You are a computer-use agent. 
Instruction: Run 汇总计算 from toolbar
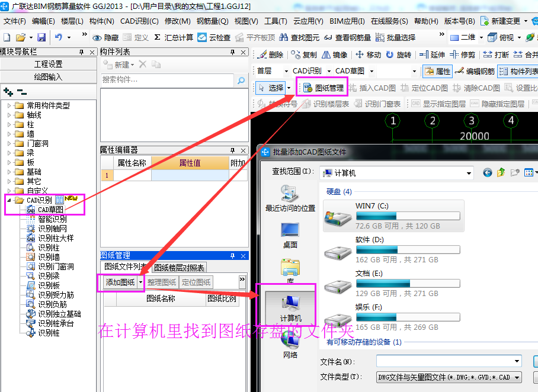point(174,37)
